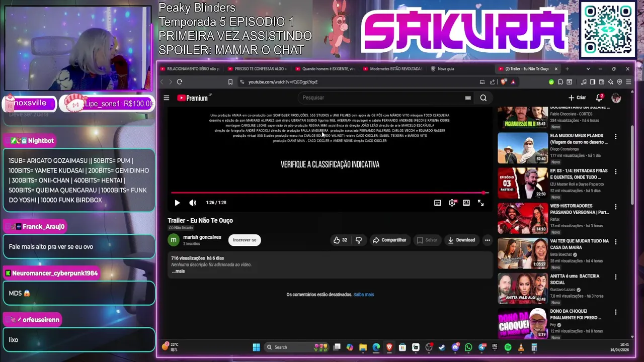Open WEB-HISTORIADORES PASSANDO VERGONHA thumbnail
Screen dimensions: 644x362
click(x=523, y=218)
